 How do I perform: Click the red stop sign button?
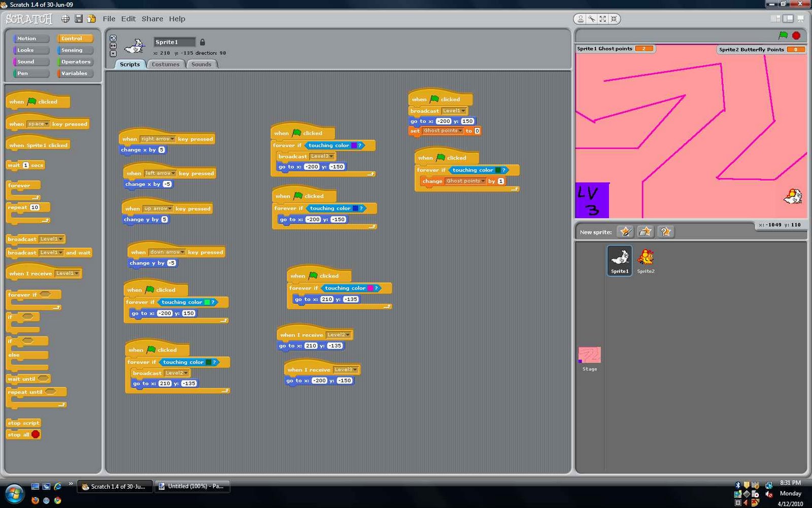796,35
